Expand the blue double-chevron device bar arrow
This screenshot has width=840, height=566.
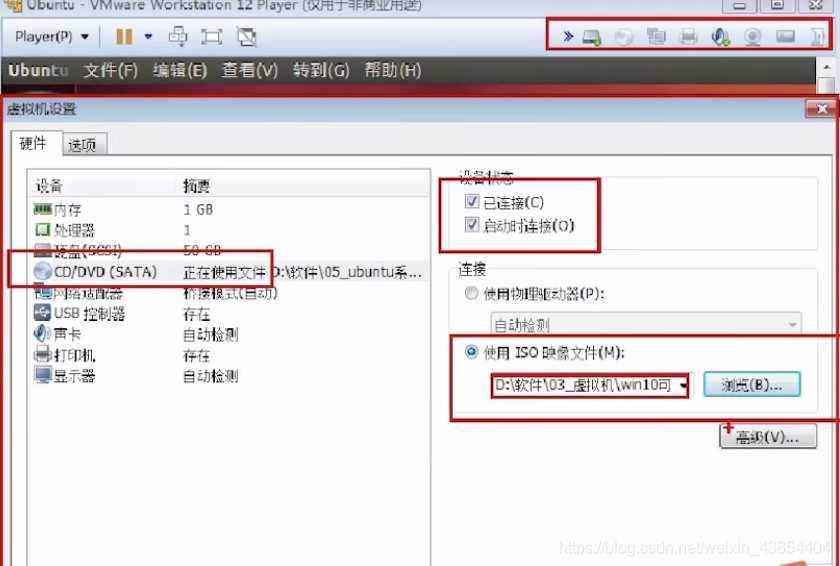point(568,36)
